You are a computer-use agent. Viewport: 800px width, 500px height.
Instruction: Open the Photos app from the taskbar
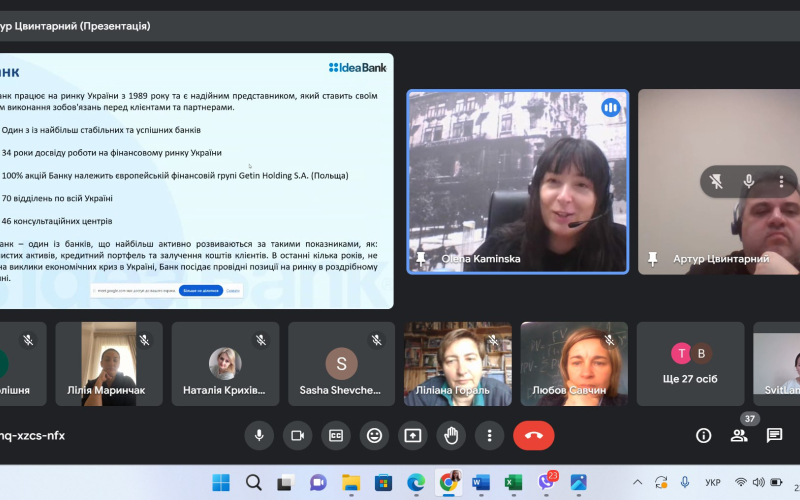pyautogui.click(x=579, y=482)
